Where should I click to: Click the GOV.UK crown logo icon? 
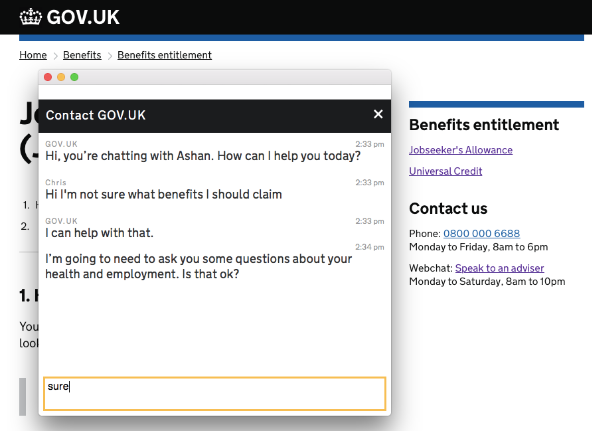click(30, 17)
